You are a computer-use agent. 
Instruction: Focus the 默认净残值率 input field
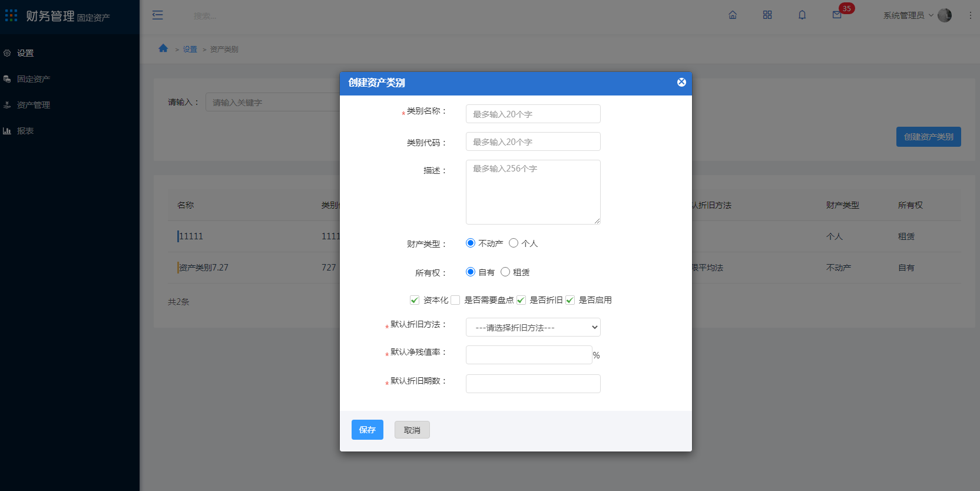click(x=529, y=355)
